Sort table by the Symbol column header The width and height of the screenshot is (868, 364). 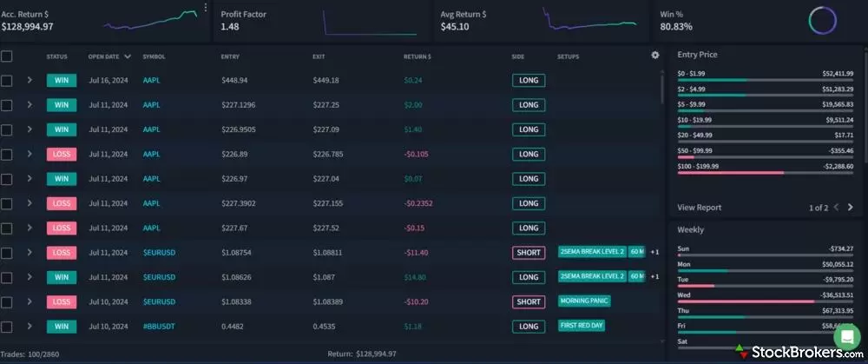click(x=154, y=56)
